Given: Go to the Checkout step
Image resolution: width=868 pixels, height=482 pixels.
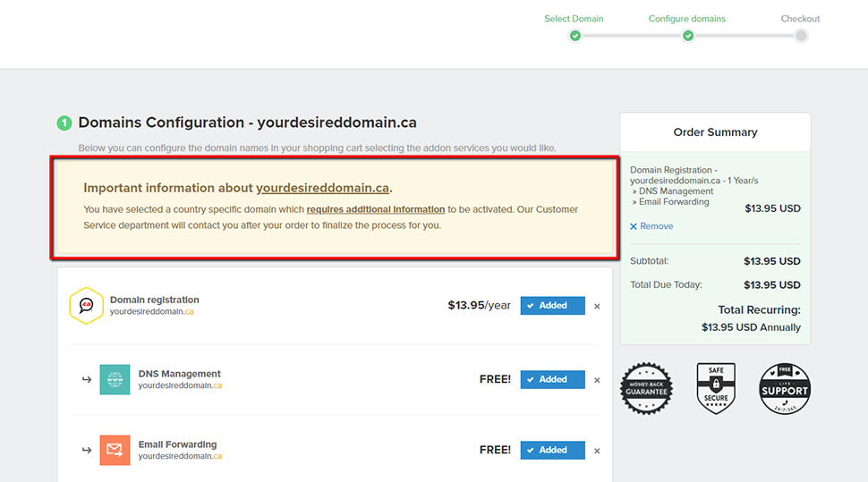Looking at the screenshot, I should [800, 19].
